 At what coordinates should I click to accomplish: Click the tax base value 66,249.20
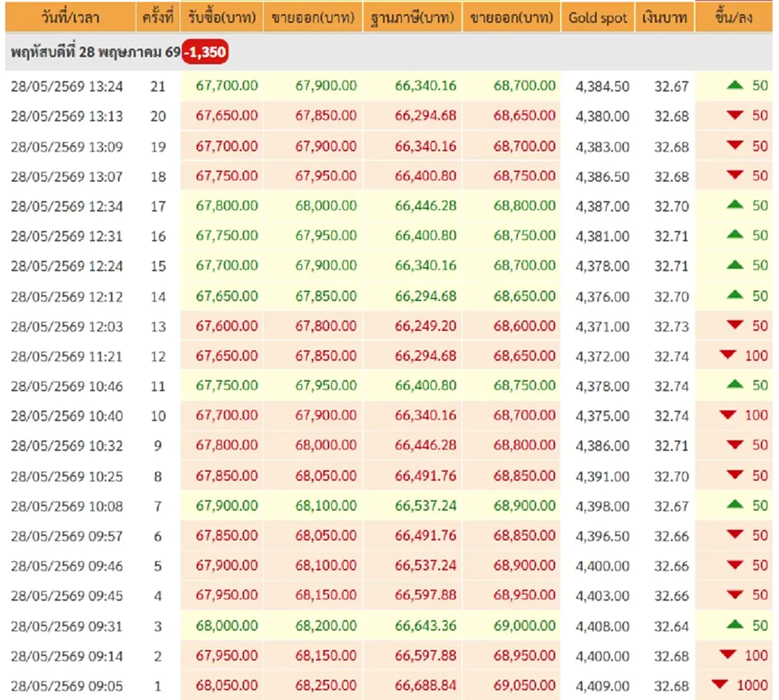[x=426, y=326]
